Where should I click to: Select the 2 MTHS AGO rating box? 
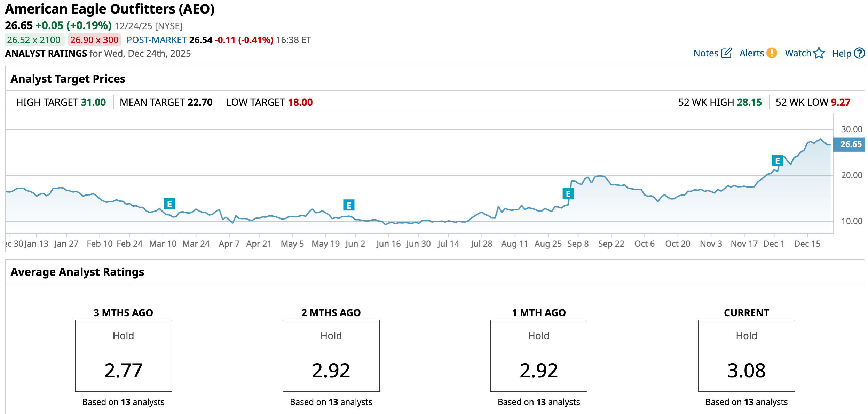coord(331,356)
